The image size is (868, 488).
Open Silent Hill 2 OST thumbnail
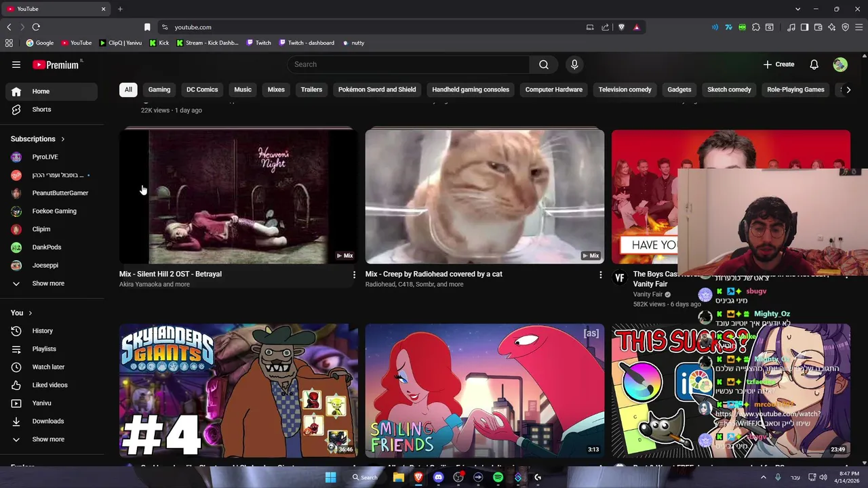click(239, 197)
